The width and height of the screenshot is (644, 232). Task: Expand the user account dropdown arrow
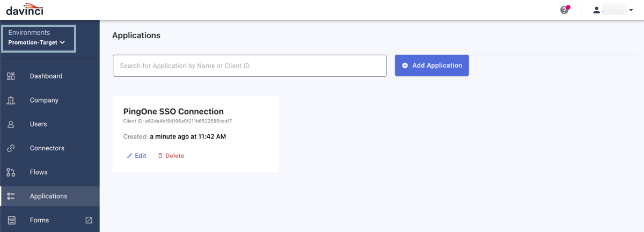pyautogui.click(x=631, y=10)
